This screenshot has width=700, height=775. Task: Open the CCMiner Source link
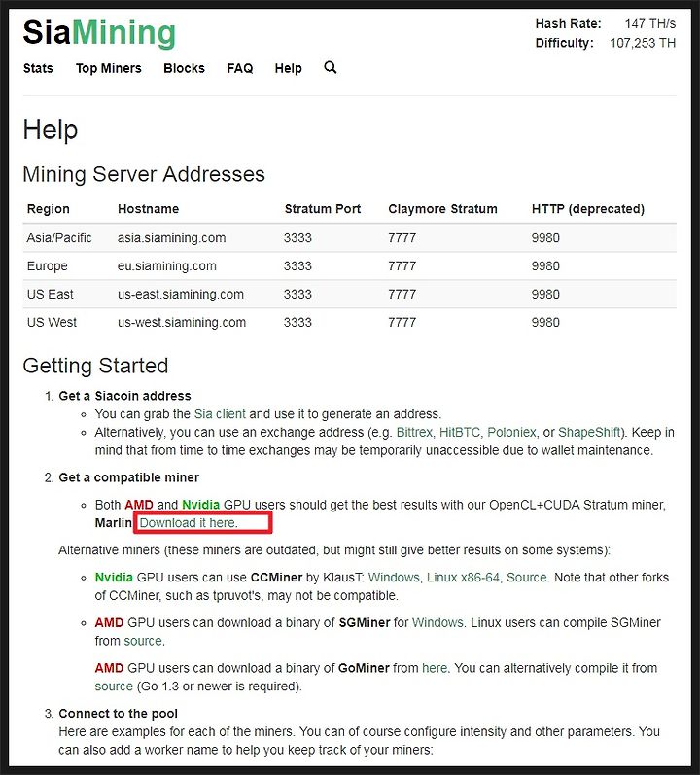point(527,578)
